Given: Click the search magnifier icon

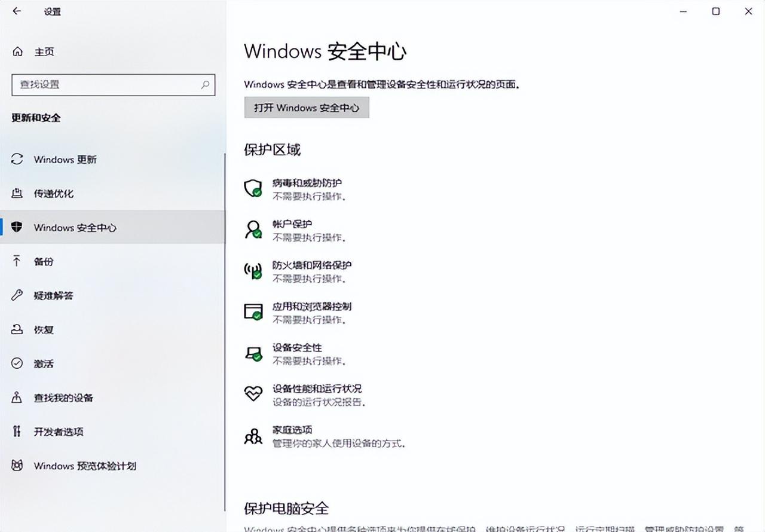Looking at the screenshot, I should click(205, 84).
